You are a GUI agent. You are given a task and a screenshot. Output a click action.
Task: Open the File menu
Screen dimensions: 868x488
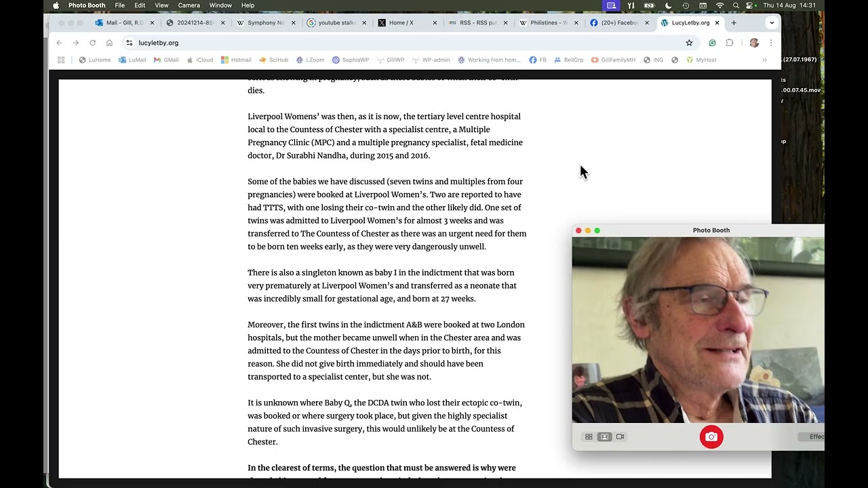point(119,5)
